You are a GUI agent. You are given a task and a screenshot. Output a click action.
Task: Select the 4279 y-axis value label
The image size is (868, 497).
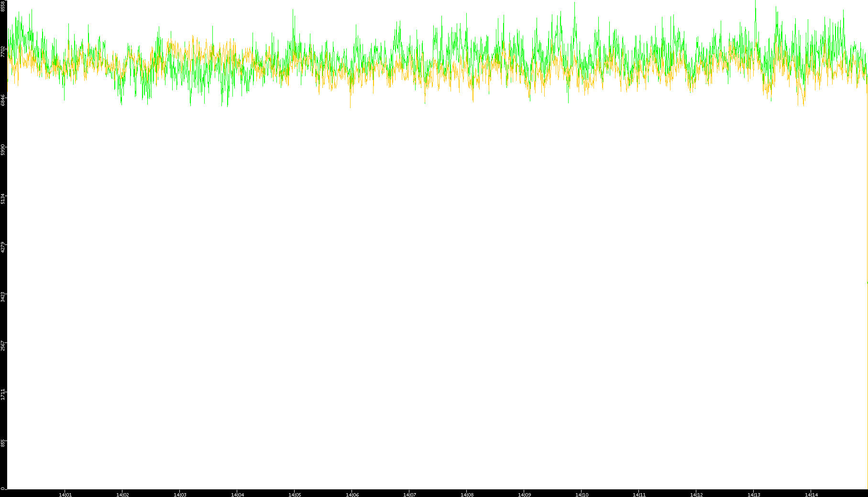[x=3, y=247]
